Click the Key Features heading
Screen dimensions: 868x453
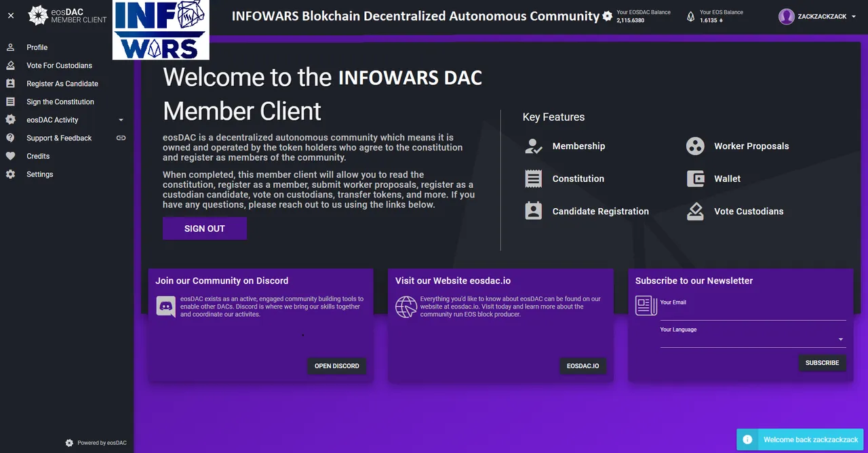pos(553,117)
